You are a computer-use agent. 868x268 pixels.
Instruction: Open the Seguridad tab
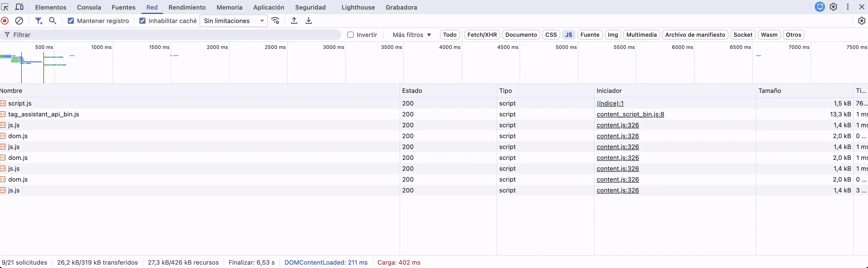point(310,7)
